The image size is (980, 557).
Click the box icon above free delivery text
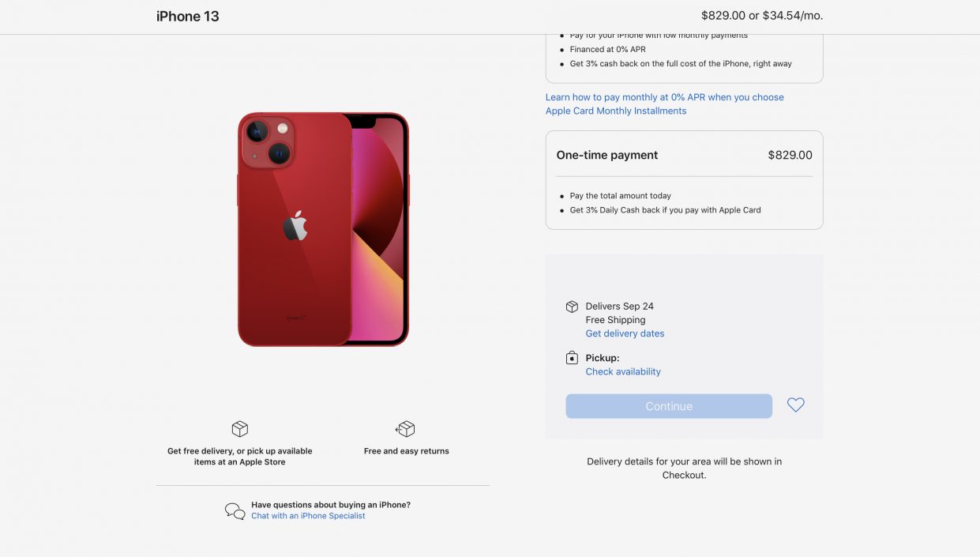[239, 429]
